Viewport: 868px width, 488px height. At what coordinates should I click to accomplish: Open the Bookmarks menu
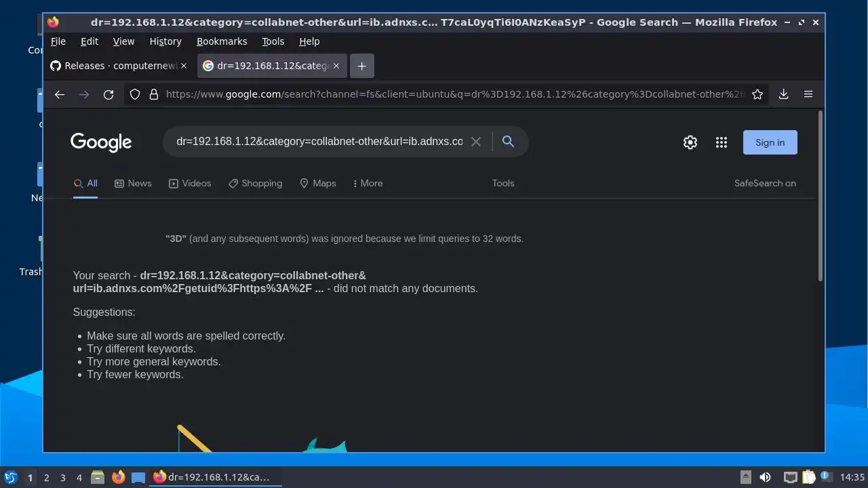[x=222, y=41]
